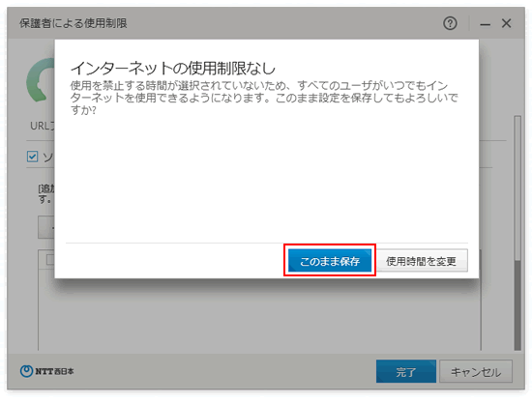
Task: Minimize the 保護者による使用制限 window
Action: click(485, 24)
